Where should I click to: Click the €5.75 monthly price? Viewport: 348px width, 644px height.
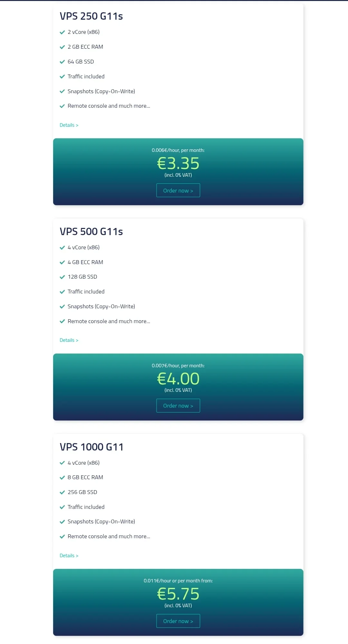tap(178, 594)
